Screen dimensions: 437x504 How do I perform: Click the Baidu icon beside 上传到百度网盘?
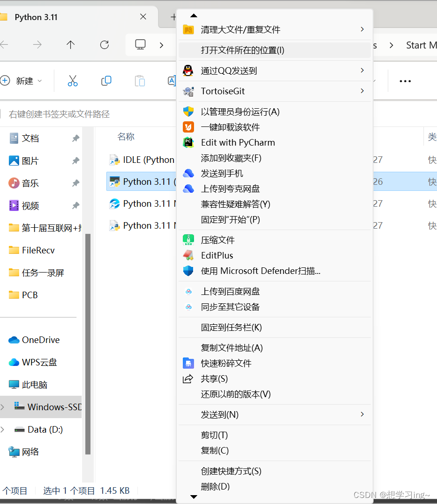(188, 292)
